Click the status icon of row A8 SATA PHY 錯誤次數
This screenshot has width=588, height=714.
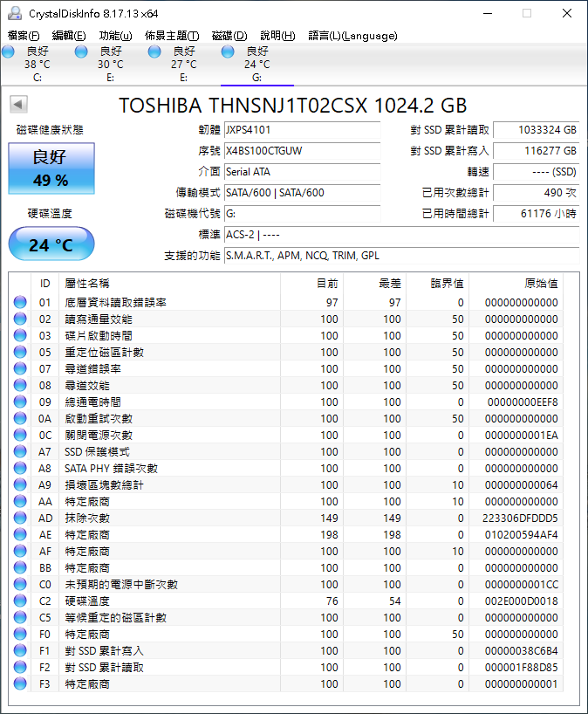point(20,468)
